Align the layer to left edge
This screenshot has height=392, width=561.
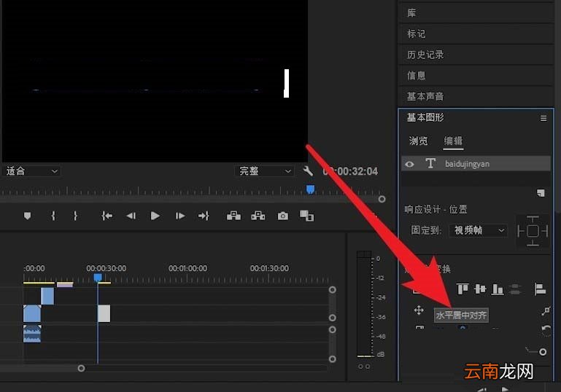tap(540, 289)
